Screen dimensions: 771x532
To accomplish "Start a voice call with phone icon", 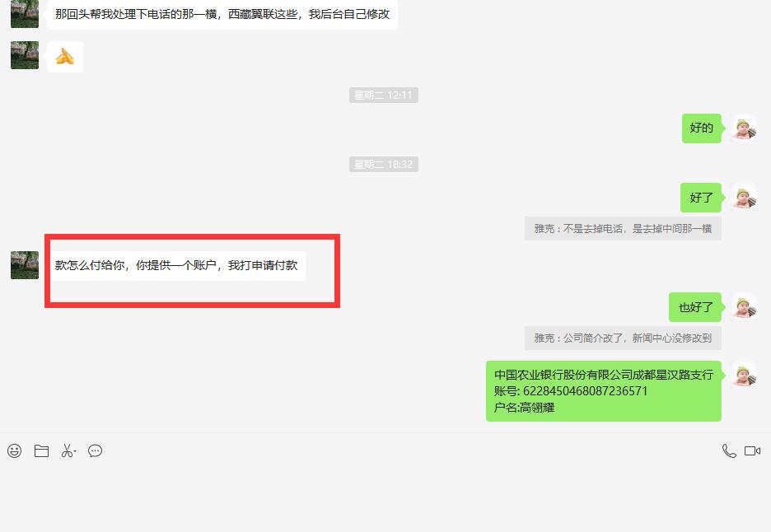I will pos(728,450).
